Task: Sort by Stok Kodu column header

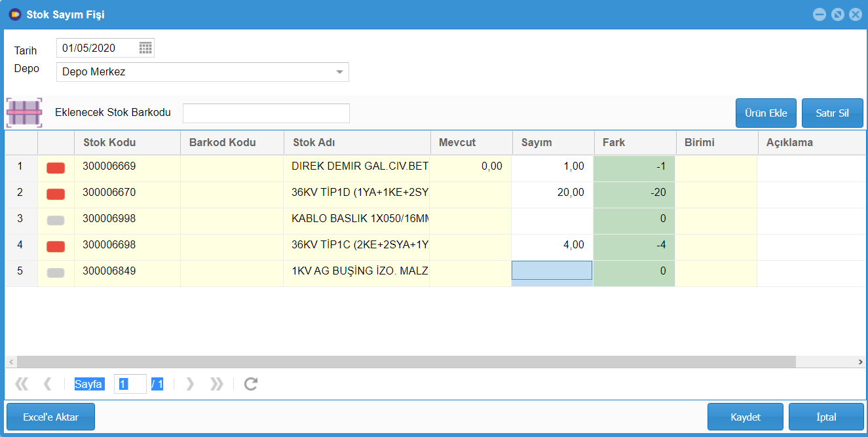Action: (127, 142)
